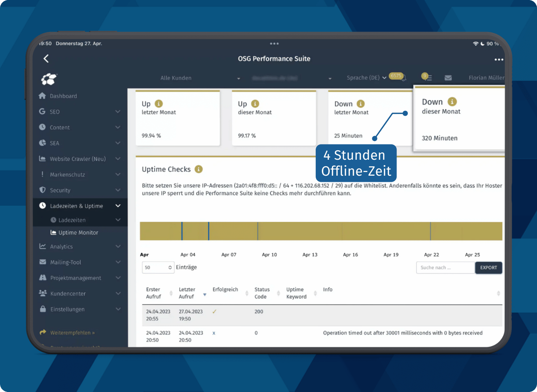Open Florian Müller user menu
This screenshot has width=537, height=392.
point(486,78)
